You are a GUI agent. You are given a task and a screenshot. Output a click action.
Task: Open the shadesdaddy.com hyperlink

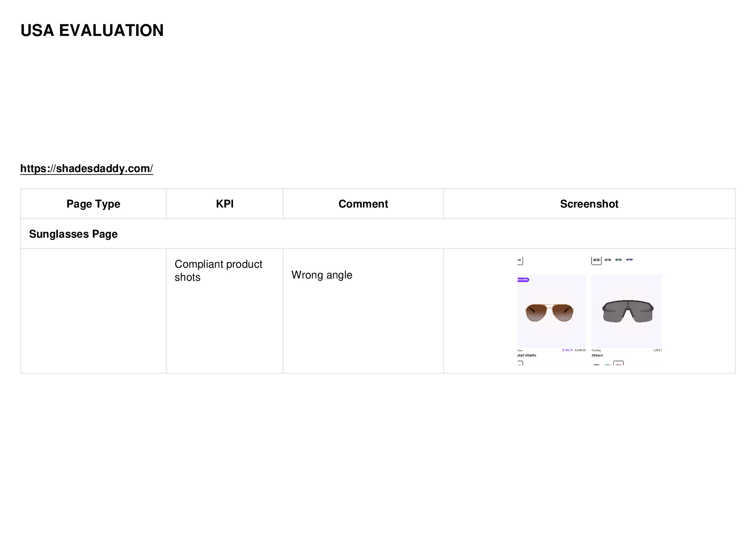point(87,168)
